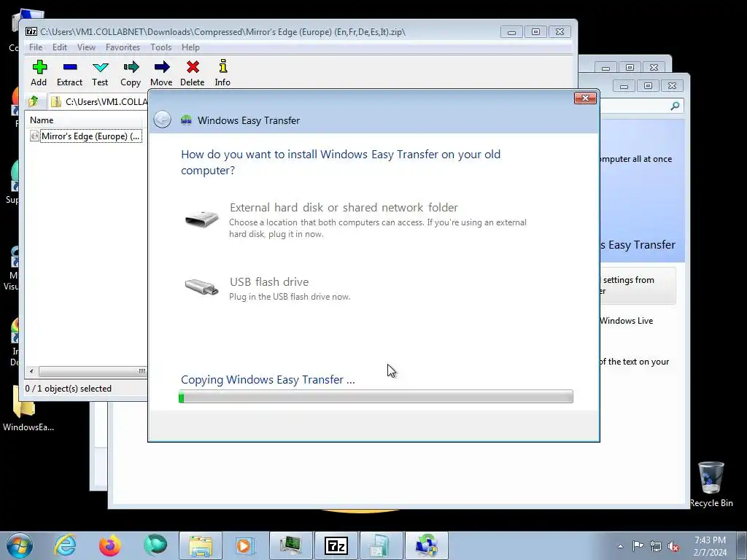The height and width of the screenshot is (560, 747).
Task: Click the Windows Easy Transfer title icon
Action: [x=186, y=120]
